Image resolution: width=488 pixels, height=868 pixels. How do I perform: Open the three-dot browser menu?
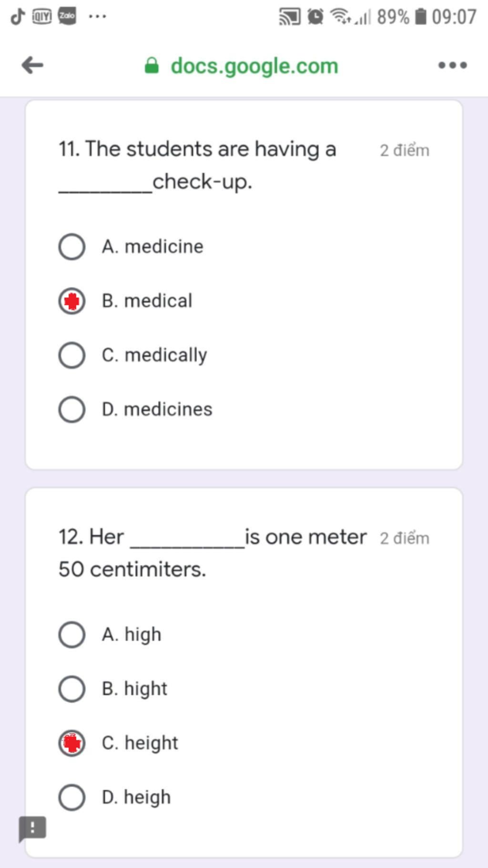[x=452, y=65]
